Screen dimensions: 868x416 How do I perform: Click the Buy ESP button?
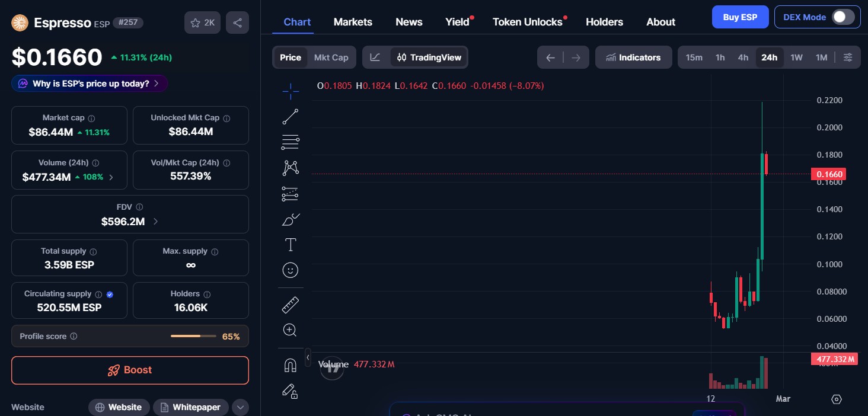[740, 17]
